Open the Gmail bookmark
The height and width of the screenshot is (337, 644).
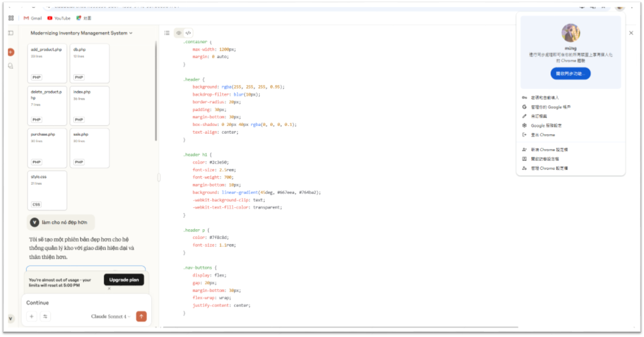(x=33, y=18)
